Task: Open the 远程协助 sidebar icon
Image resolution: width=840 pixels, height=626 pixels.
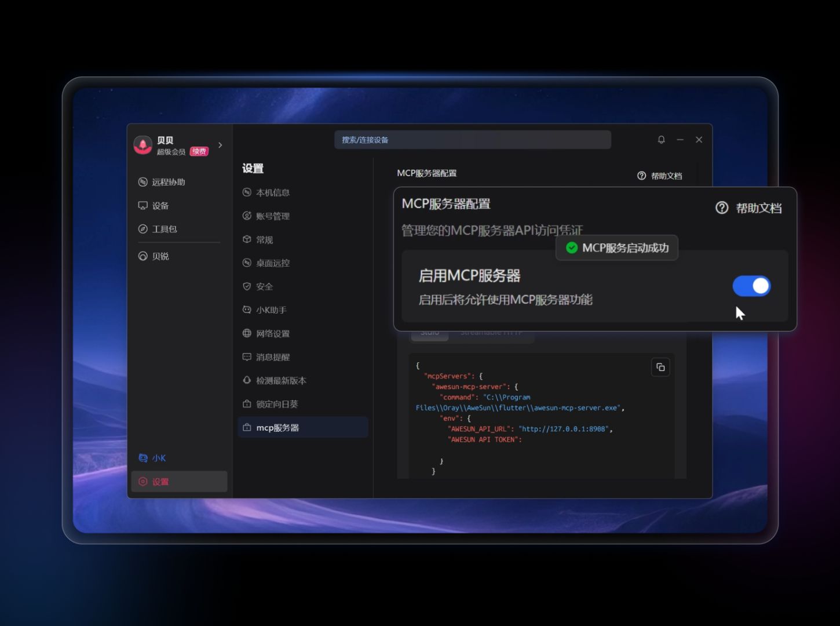Action: 143,181
